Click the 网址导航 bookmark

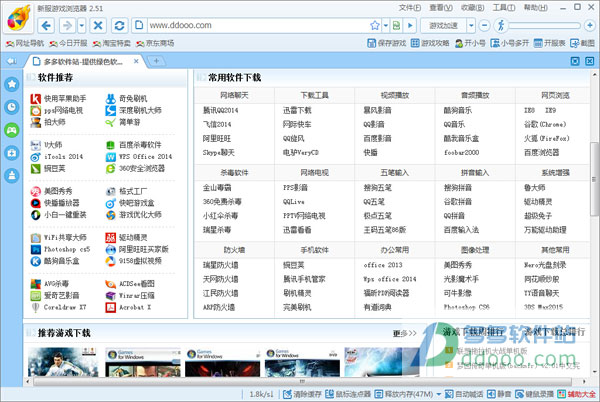[x=25, y=43]
